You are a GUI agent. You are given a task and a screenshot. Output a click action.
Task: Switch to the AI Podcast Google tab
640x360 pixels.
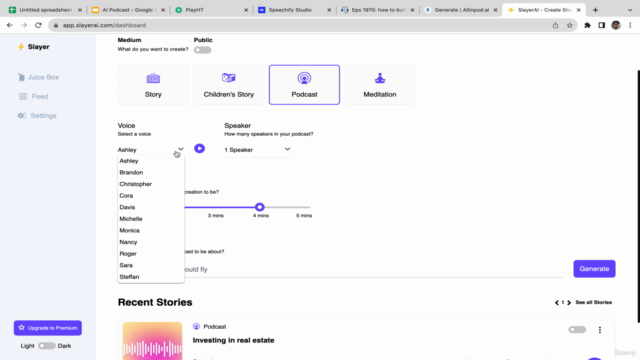(x=128, y=10)
